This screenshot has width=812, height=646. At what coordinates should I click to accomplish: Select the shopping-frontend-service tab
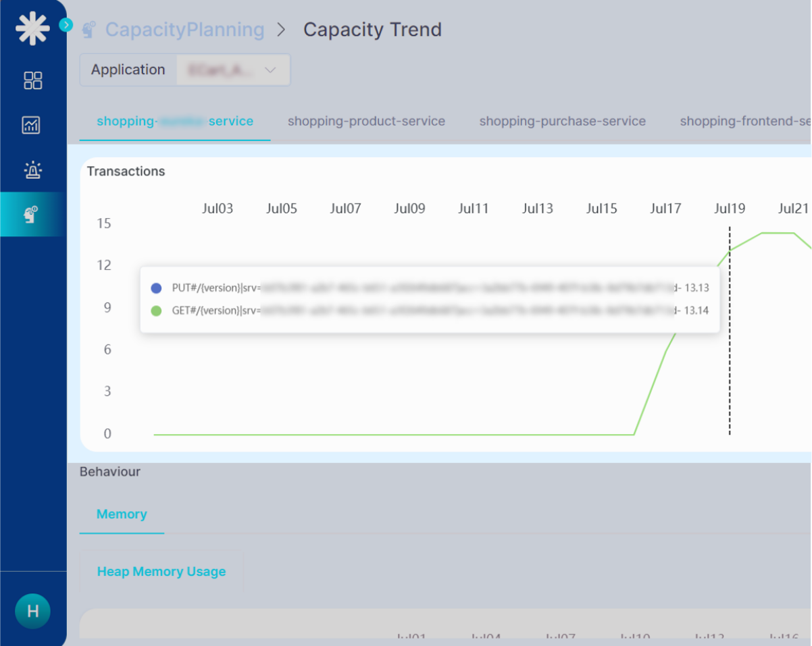point(744,122)
